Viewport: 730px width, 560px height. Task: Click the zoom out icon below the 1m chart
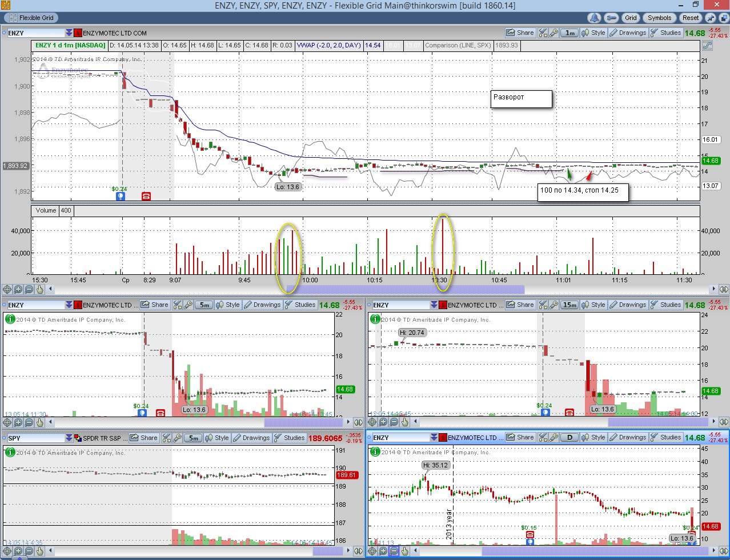click(29, 289)
